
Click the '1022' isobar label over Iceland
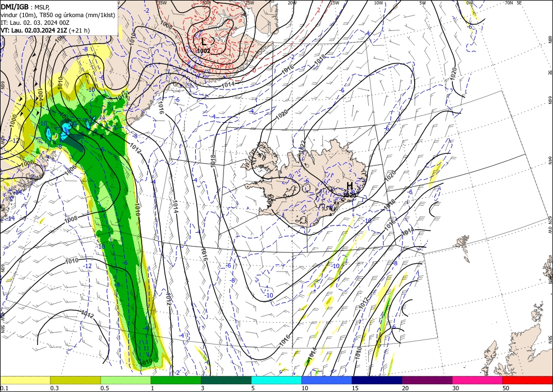(x=302, y=147)
